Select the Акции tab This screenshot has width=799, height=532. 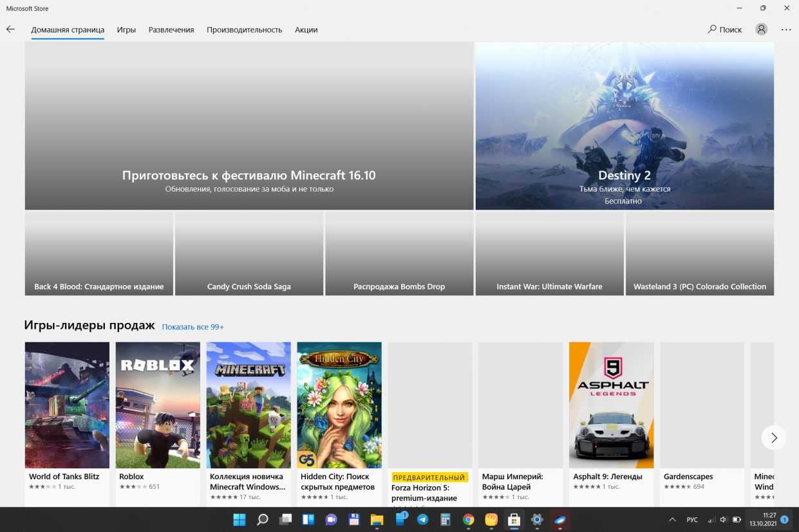(306, 30)
